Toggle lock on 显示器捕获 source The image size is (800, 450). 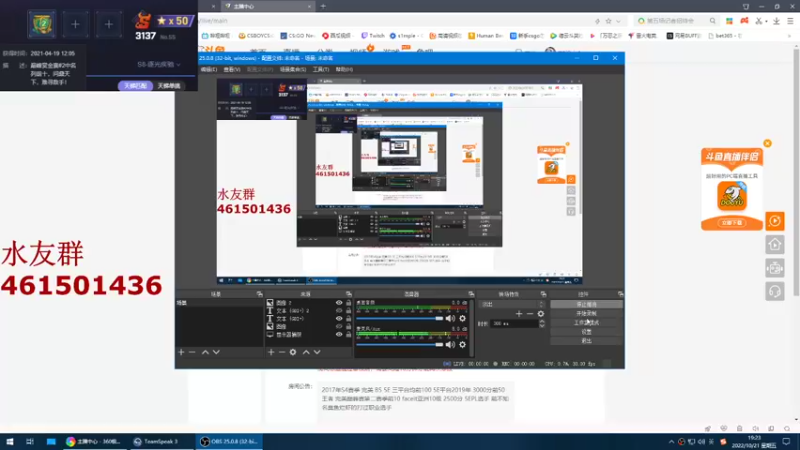click(x=348, y=334)
